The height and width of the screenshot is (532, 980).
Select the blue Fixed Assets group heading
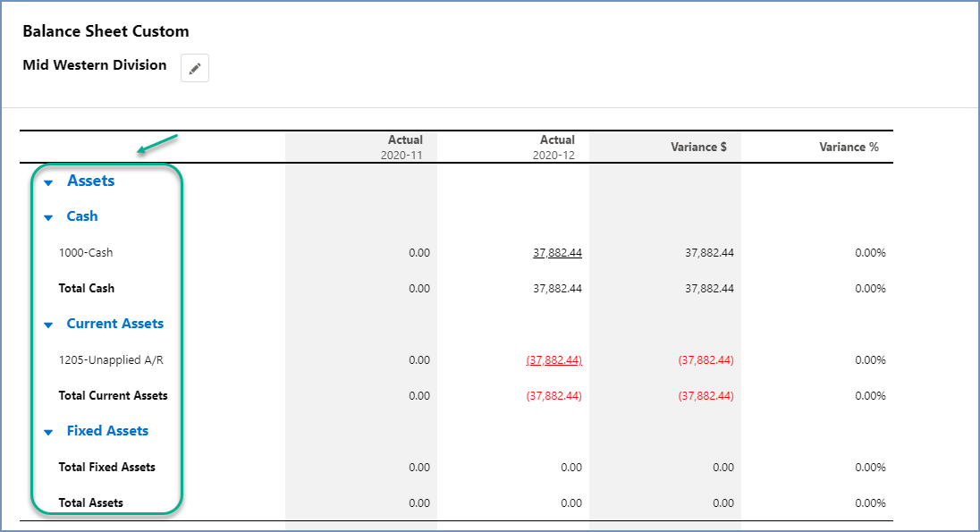pos(107,431)
